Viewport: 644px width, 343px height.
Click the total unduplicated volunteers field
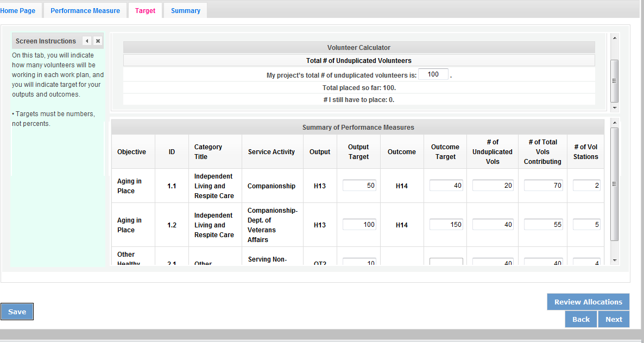[x=433, y=74]
